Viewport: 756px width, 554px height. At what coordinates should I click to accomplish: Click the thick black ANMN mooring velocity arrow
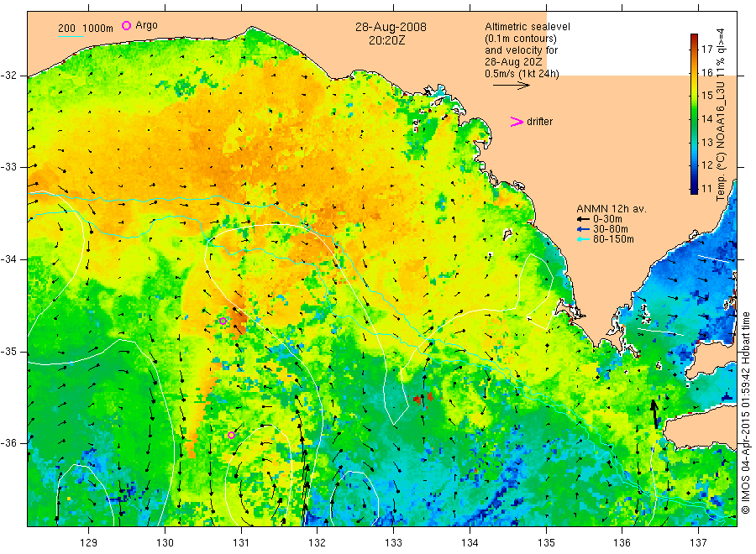[x=654, y=414]
